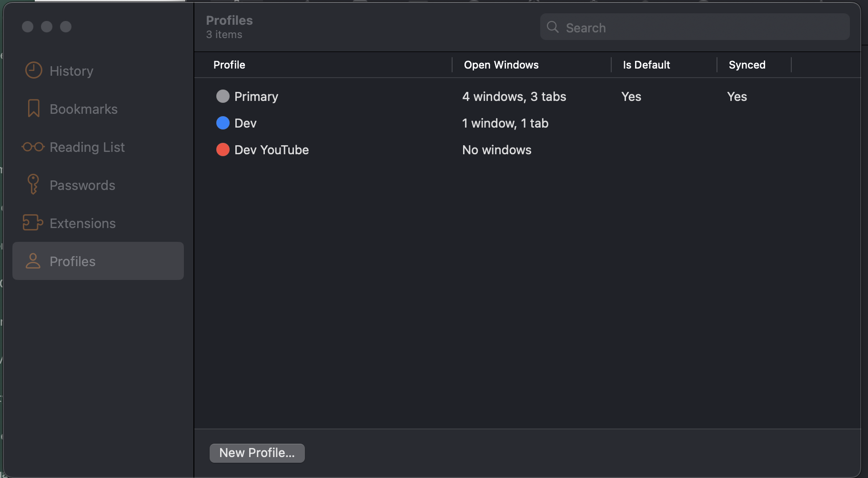Sort by the Open Windows column header

pos(501,65)
